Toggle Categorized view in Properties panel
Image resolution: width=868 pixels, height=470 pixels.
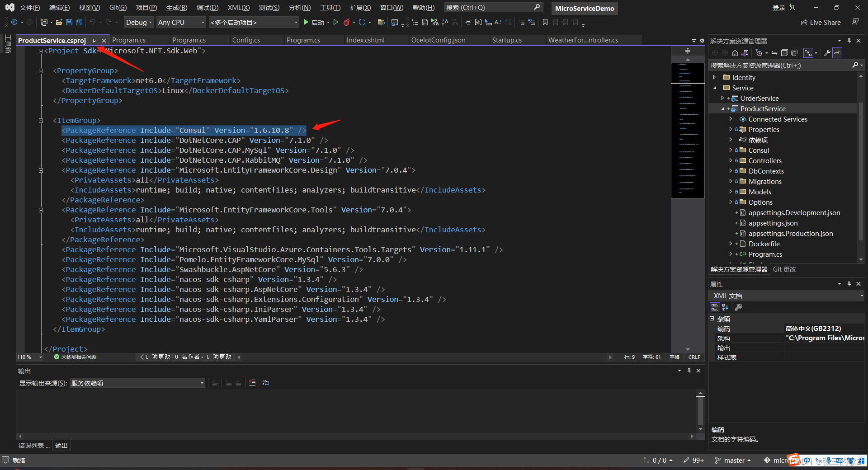(x=715, y=307)
